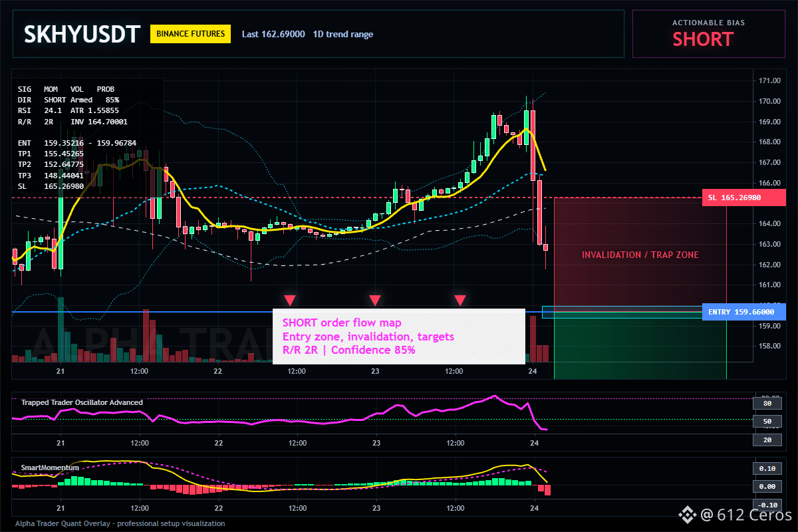Click the SKHYUSDT symbol title
This screenshot has height=532, width=798.
82,34
